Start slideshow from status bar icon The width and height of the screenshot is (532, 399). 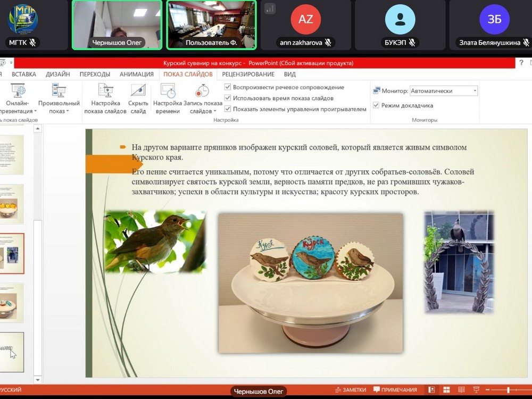[x=476, y=390]
